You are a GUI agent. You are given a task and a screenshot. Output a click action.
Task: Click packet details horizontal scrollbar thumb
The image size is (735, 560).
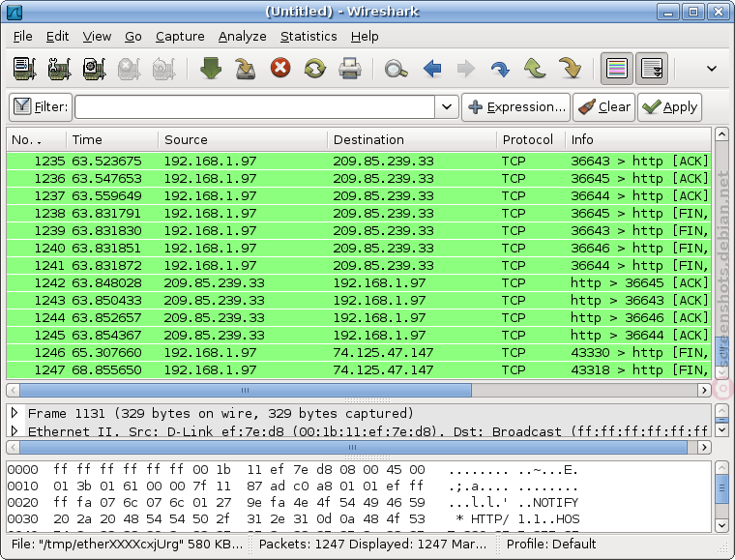click(353, 448)
